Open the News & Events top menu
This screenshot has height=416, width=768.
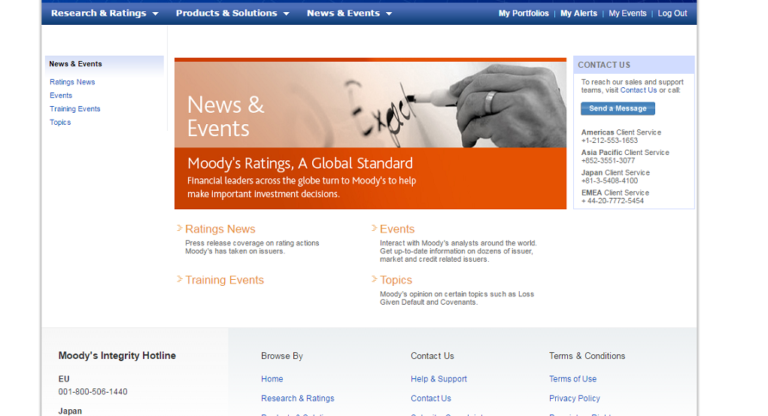(343, 13)
